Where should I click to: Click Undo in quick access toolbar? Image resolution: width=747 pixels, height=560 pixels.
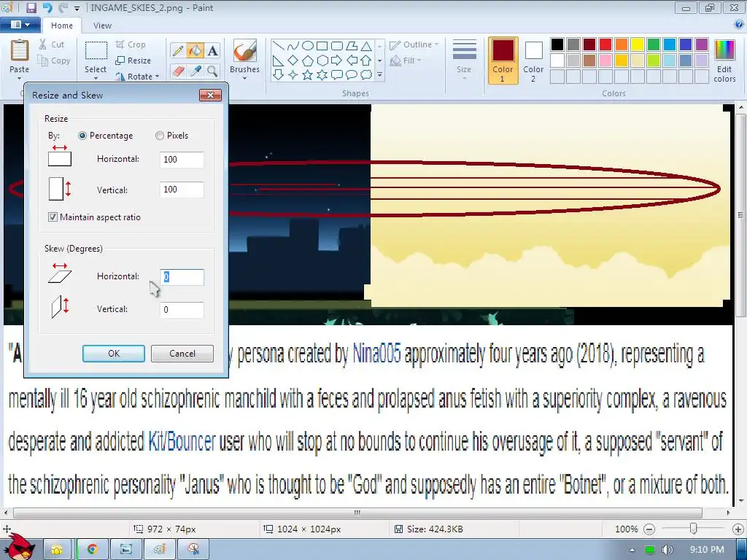coord(47,7)
